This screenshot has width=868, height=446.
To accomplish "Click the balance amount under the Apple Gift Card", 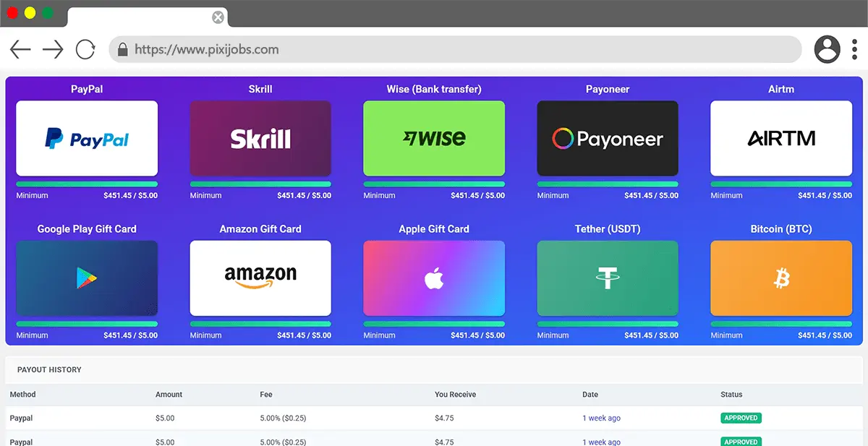I will 477,335.
